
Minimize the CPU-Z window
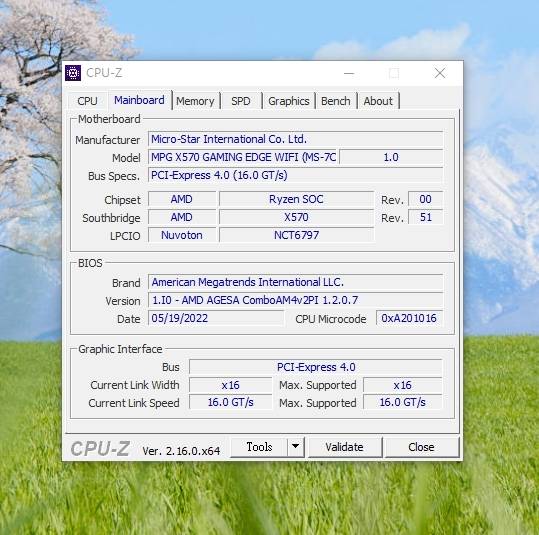tap(349, 73)
